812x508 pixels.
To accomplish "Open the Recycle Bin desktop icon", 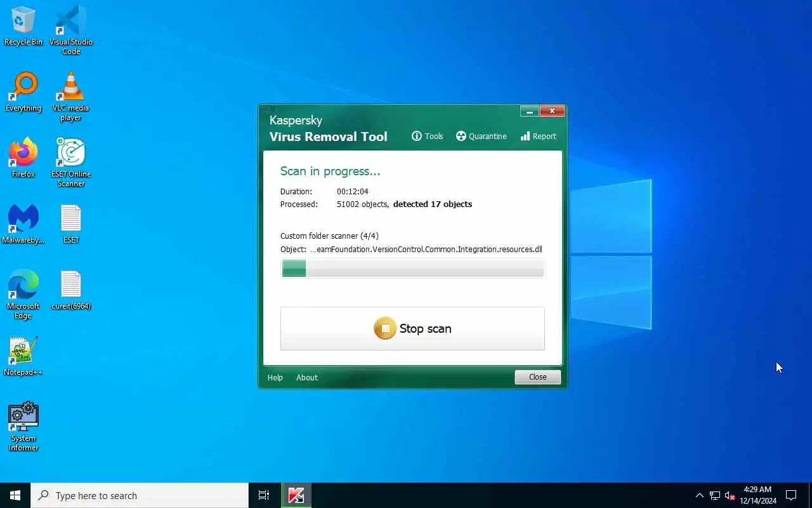I will pyautogui.click(x=23, y=26).
